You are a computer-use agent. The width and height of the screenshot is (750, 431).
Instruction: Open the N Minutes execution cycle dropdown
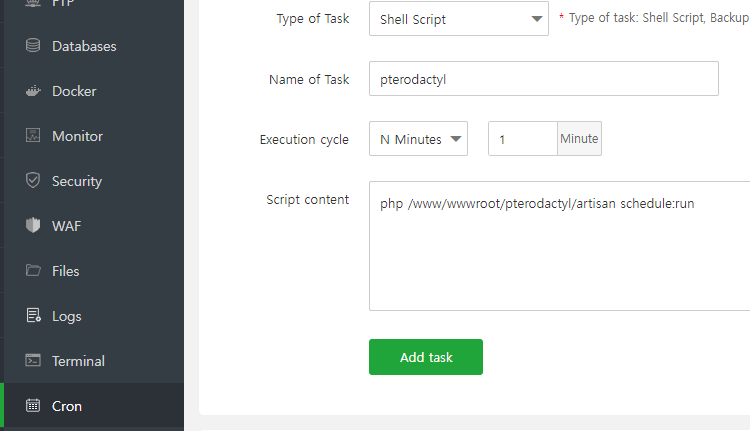pos(418,139)
